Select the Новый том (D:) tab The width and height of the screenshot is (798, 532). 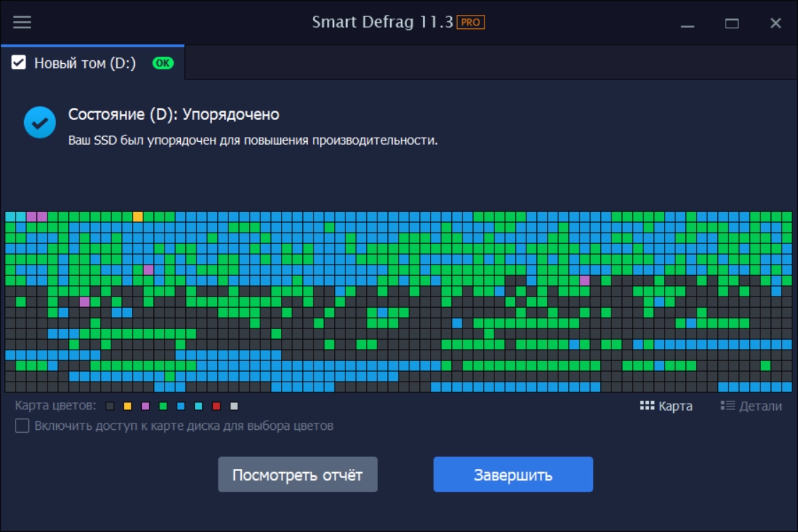[93, 62]
